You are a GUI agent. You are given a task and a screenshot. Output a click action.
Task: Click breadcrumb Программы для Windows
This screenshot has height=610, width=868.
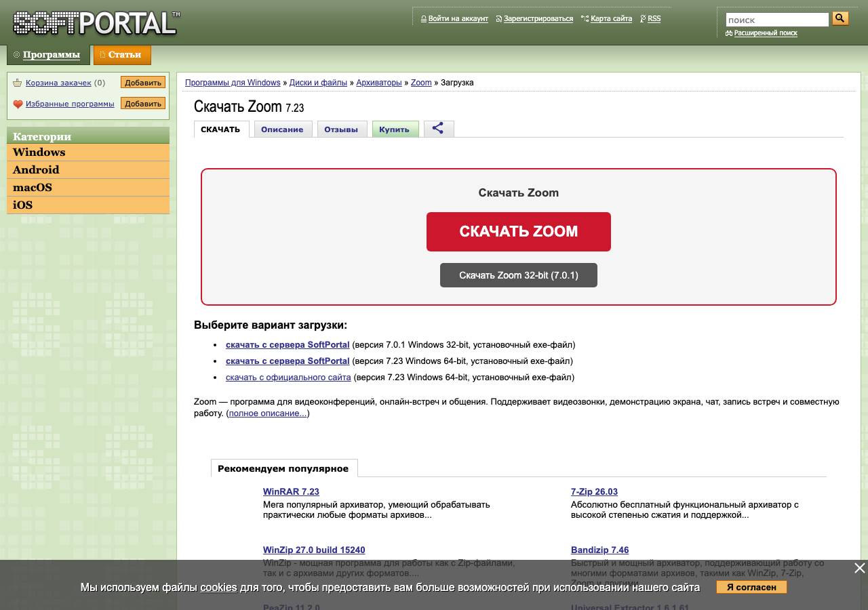(x=233, y=83)
